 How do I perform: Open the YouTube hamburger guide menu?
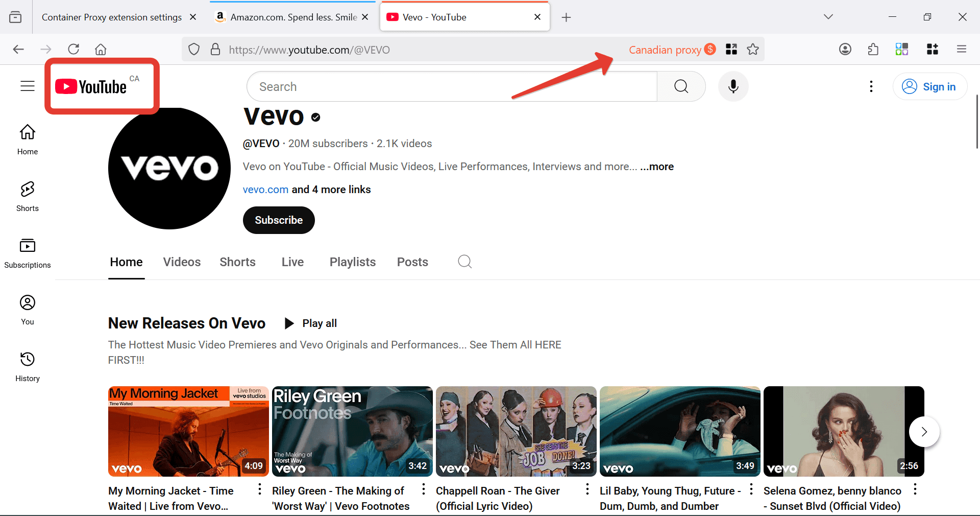pyautogui.click(x=28, y=86)
